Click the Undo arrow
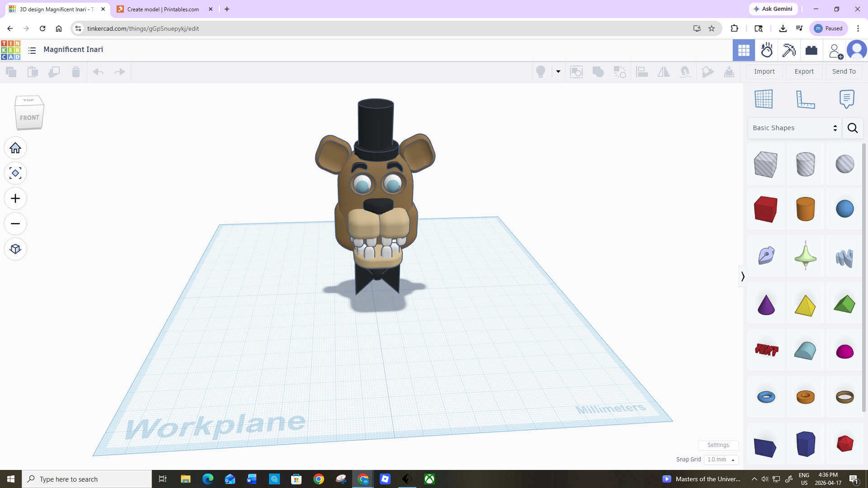Viewport: 868px width, 488px height. 98,72
